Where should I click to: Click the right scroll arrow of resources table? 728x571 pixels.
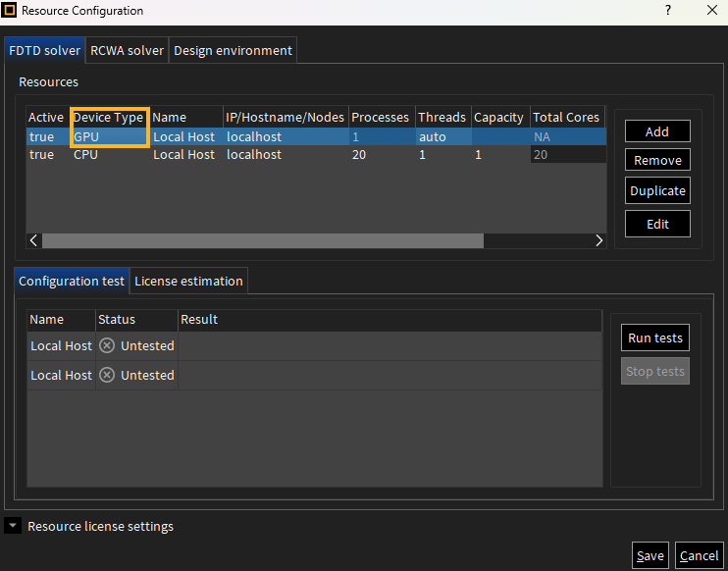(x=598, y=240)
